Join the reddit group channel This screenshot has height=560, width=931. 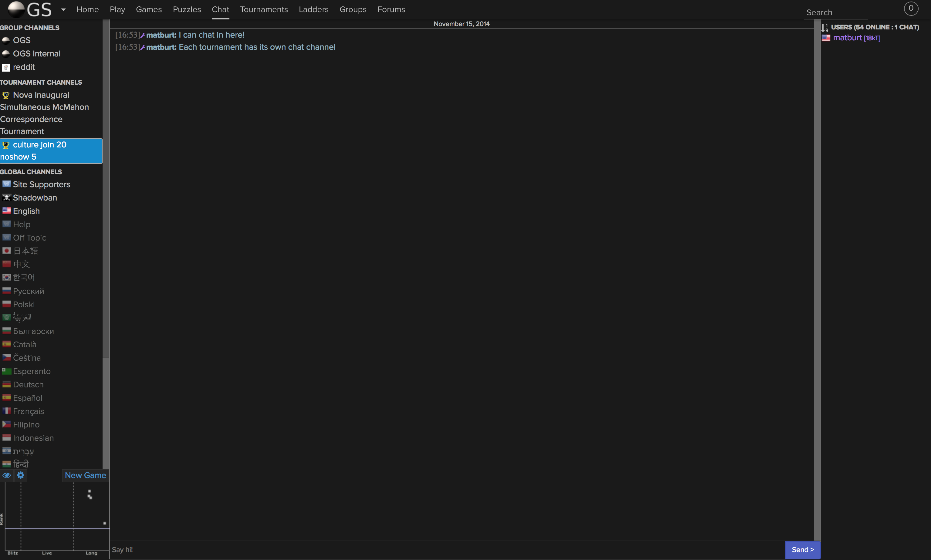pyautogui.click(x=23, y=67)
